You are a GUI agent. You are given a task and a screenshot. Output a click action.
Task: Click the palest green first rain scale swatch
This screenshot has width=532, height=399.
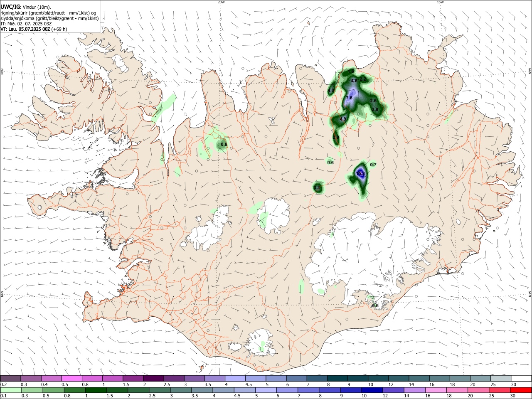point(11,390)
